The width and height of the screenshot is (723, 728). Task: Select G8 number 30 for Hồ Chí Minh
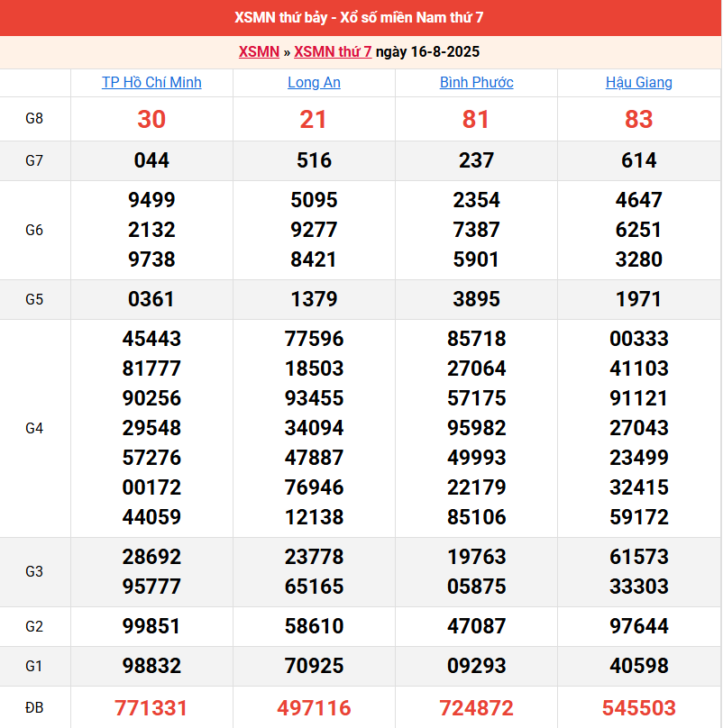(x=151, y=119)
